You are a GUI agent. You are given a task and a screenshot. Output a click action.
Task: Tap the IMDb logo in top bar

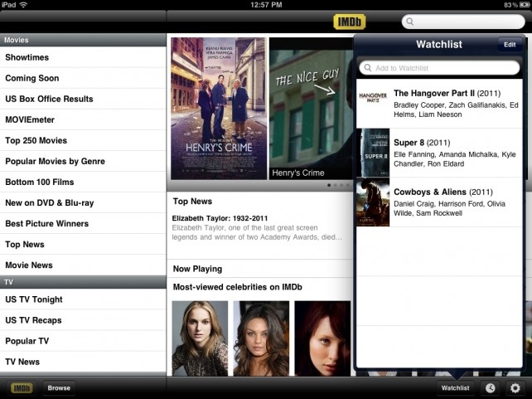click(x=349, y=22)
